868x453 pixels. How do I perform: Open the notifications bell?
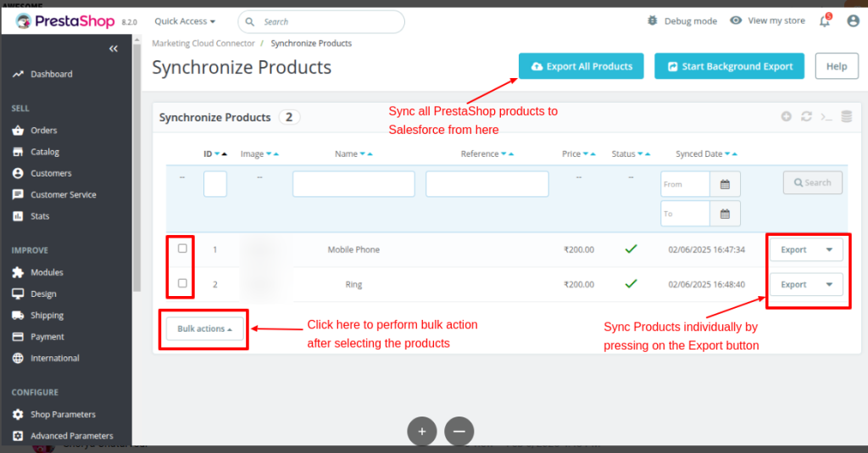(x=825, y=21)
